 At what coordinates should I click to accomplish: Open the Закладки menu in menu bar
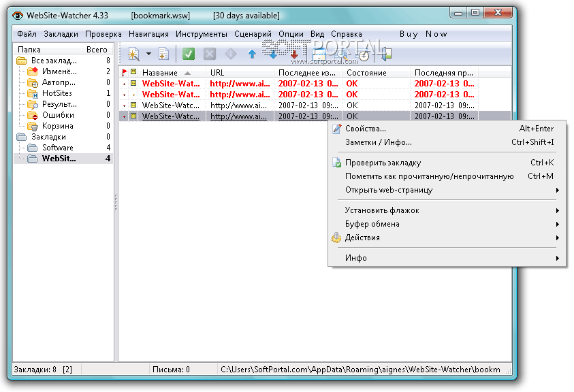pos(61,34)
